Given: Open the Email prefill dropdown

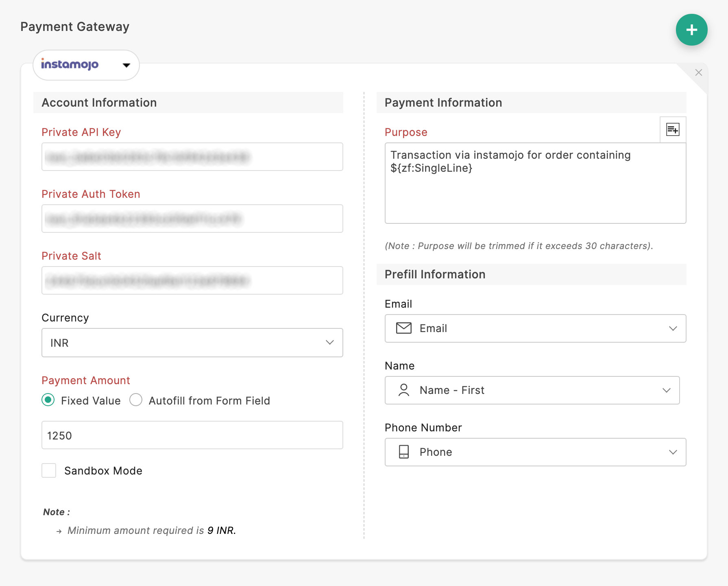Looking at the screenshot, I should pos(535,328).
